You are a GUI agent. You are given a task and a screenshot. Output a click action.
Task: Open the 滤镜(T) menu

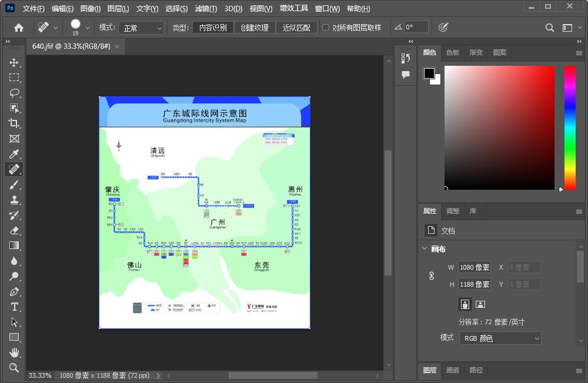pos(205,9)
